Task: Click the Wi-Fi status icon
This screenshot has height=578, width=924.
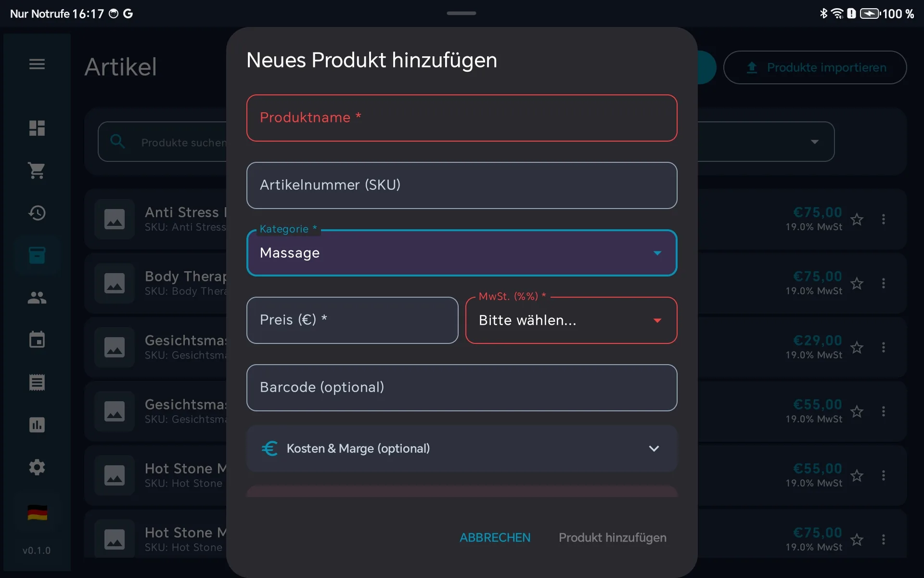Action: tap(837, 13)
